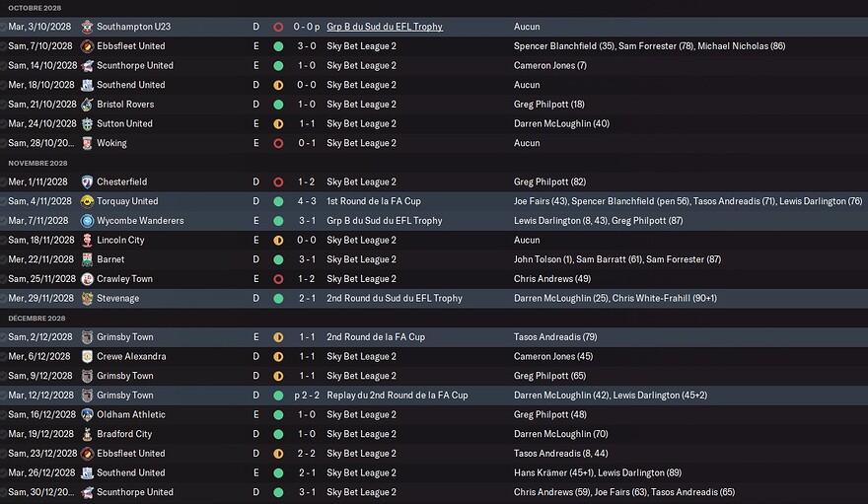The image size is (868, 504).
Task: Select the scorer Cameron Jones (7)
Action: click(x=549, y=65)
